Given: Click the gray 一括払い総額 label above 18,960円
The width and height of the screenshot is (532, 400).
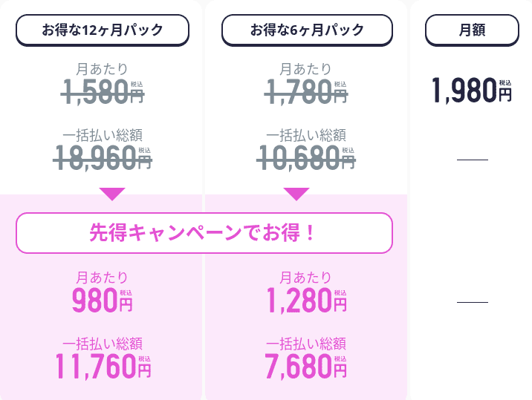Looking at the screenshot, I should (103, 135).
